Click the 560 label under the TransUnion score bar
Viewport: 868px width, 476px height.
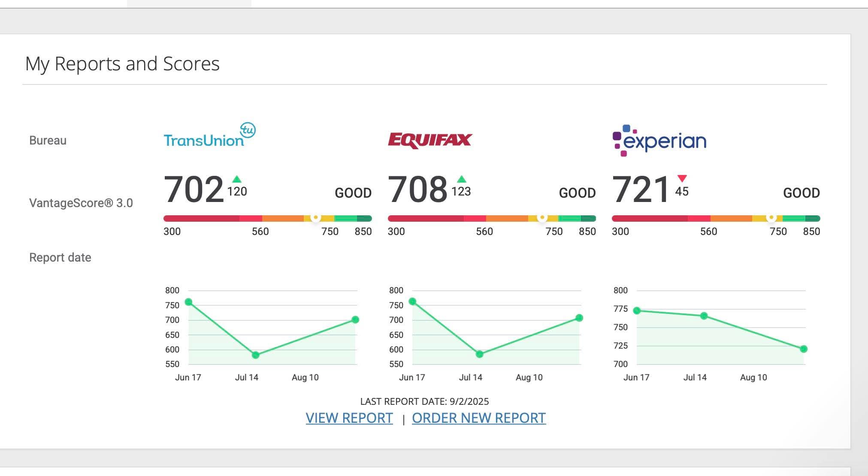(260, 232)
